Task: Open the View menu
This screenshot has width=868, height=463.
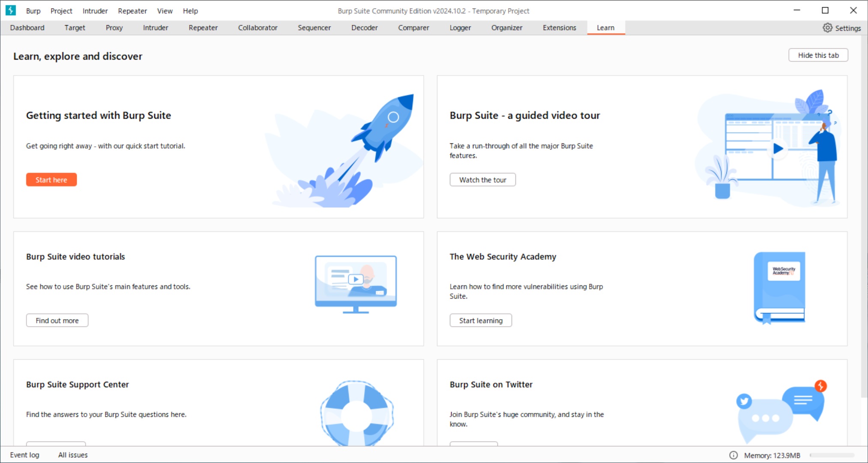Action: (165, 11)
